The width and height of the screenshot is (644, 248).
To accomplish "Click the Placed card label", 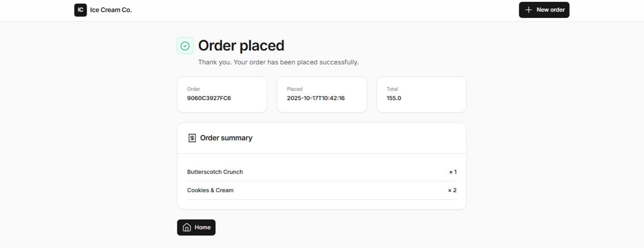I will 295,89.
